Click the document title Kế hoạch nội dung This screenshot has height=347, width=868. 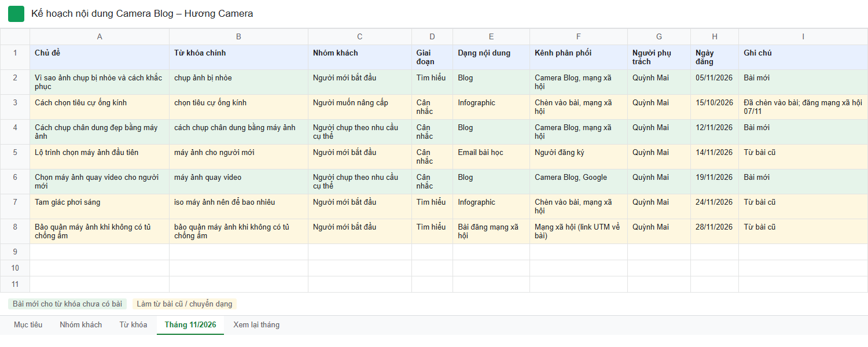pos(142,14)
